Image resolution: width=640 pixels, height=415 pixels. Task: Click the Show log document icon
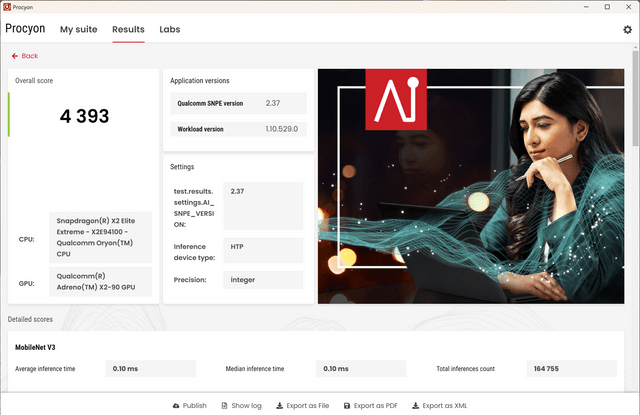tap(224, 406)
